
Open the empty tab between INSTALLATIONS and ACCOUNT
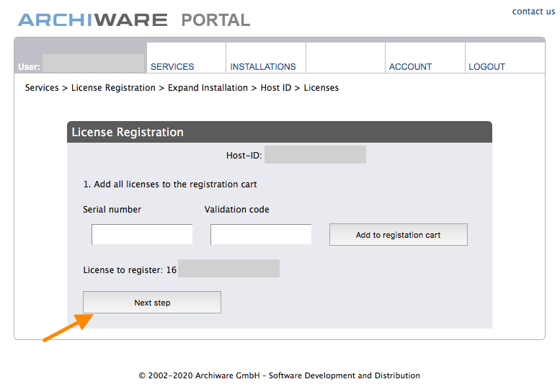345,58
